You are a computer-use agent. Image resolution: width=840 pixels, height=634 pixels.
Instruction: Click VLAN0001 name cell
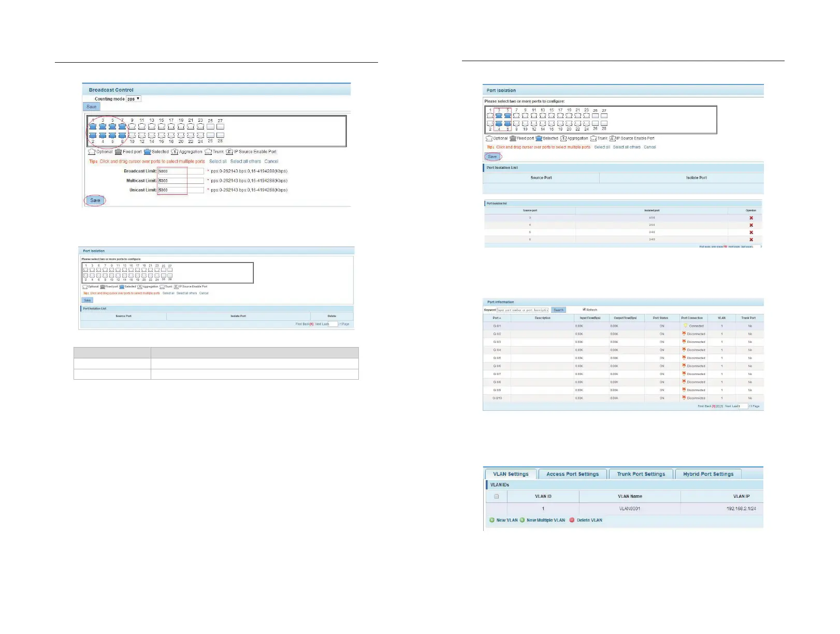629,509
